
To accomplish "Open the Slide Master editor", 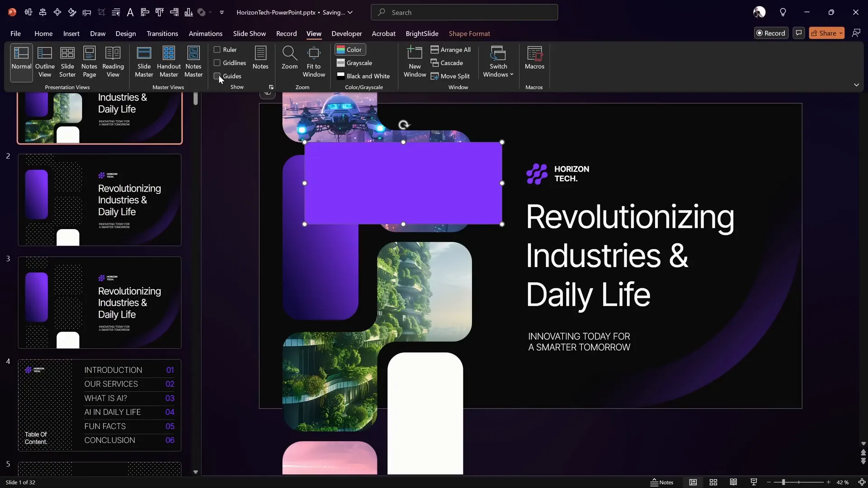I will pos(144,62).
